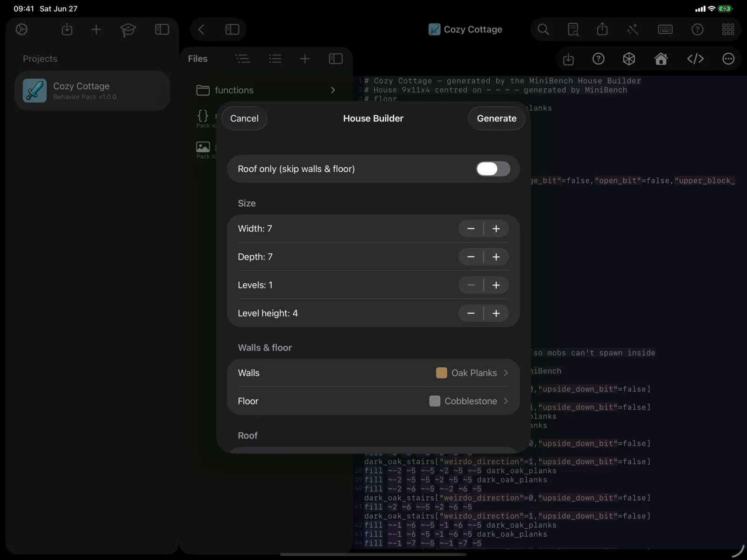Open the keyboard icon in top toolbar
This screenshot has width=747, height=560.
[665, 29]
